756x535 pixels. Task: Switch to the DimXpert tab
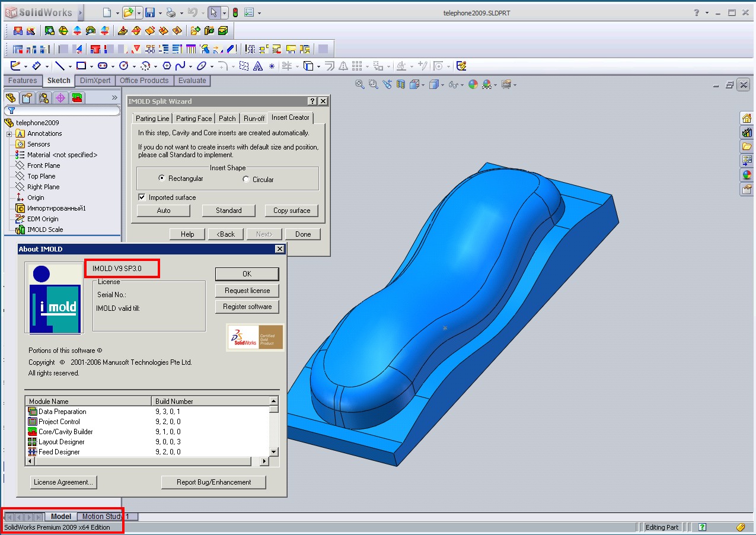[x=95, y=81]
